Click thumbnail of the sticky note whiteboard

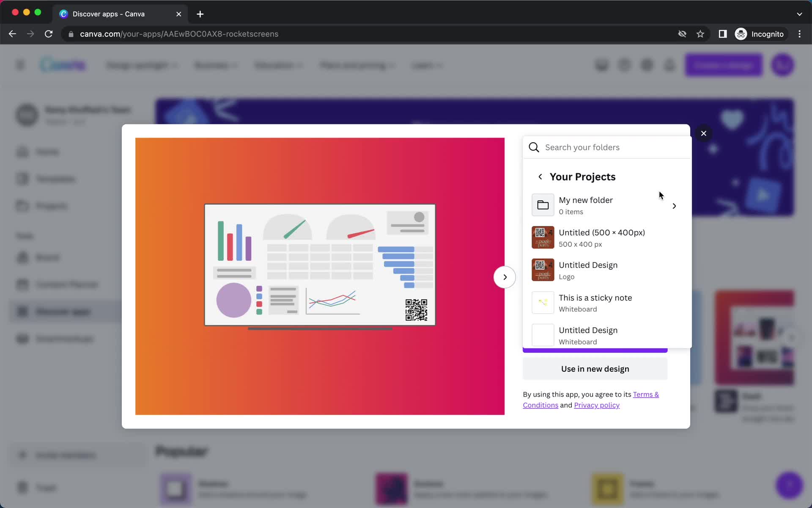click(543, 303)
